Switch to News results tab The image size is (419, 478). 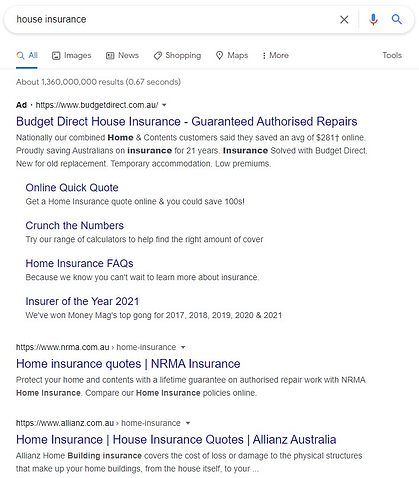tap(122, 55)
